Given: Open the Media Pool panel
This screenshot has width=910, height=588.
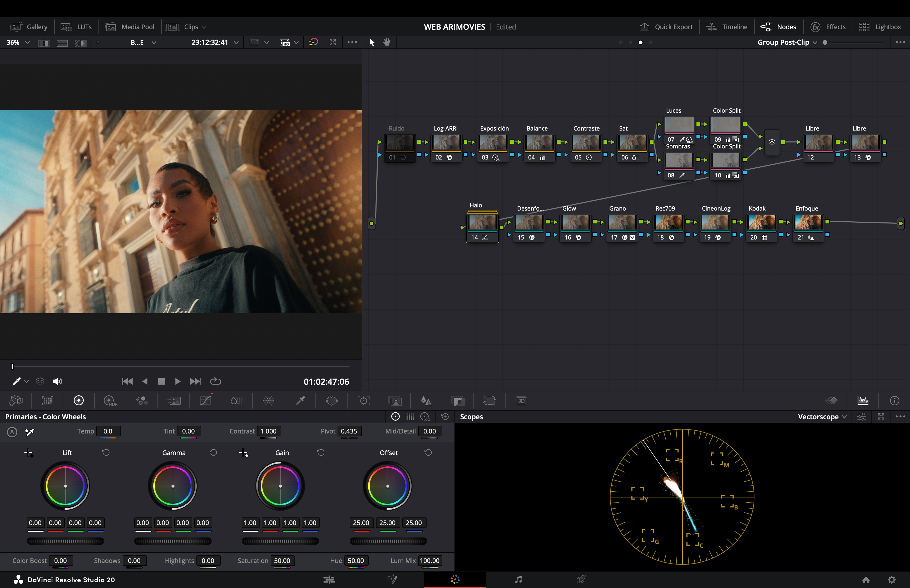Looking at the screenshot, I should click(x=130, y=27).
